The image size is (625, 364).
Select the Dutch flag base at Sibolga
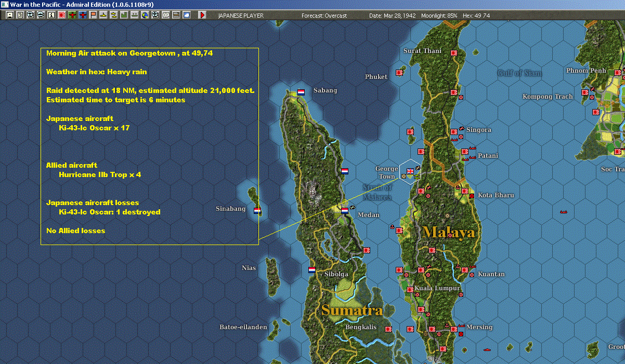click(312, 270)
